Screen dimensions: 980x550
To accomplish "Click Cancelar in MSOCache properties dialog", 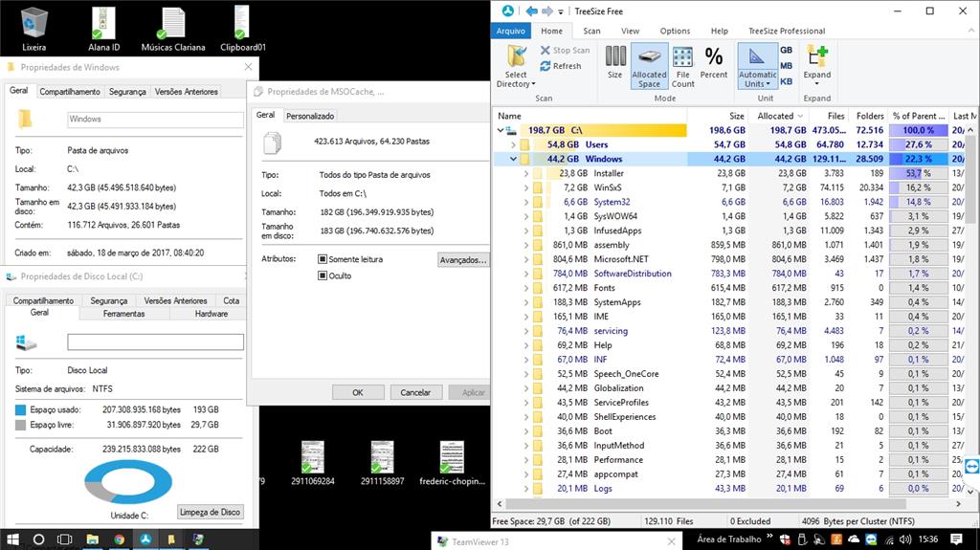I will 415,392.
